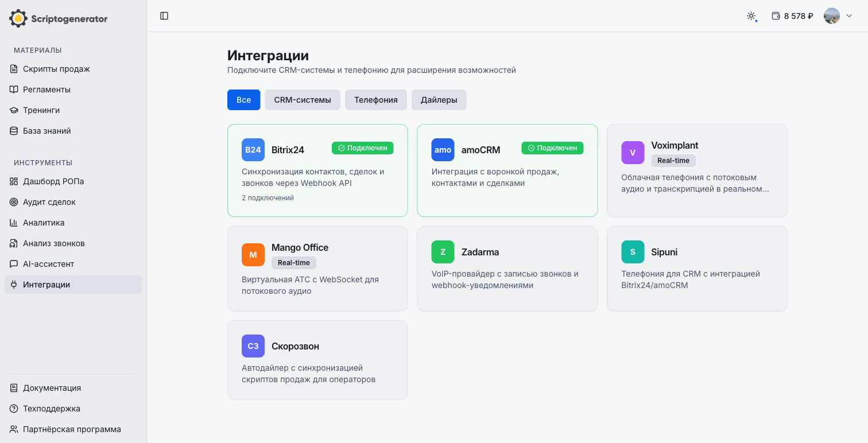
Task: Open the Mango Office card title
Action: [x=300, y=248]
